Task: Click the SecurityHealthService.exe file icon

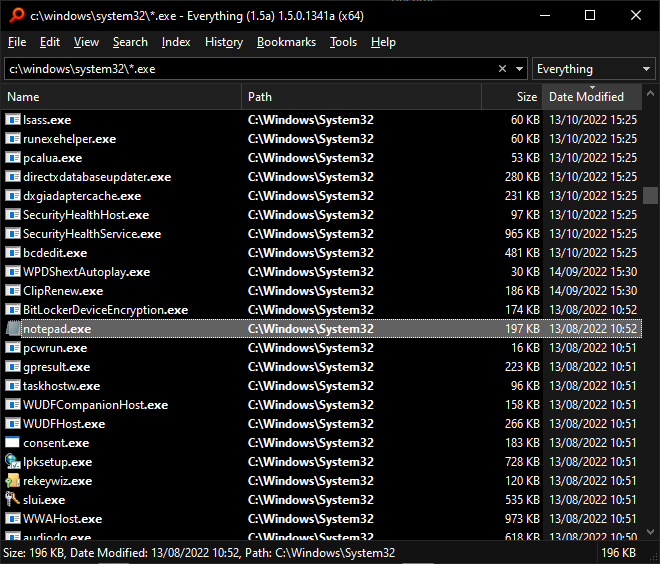Action: 13,234
